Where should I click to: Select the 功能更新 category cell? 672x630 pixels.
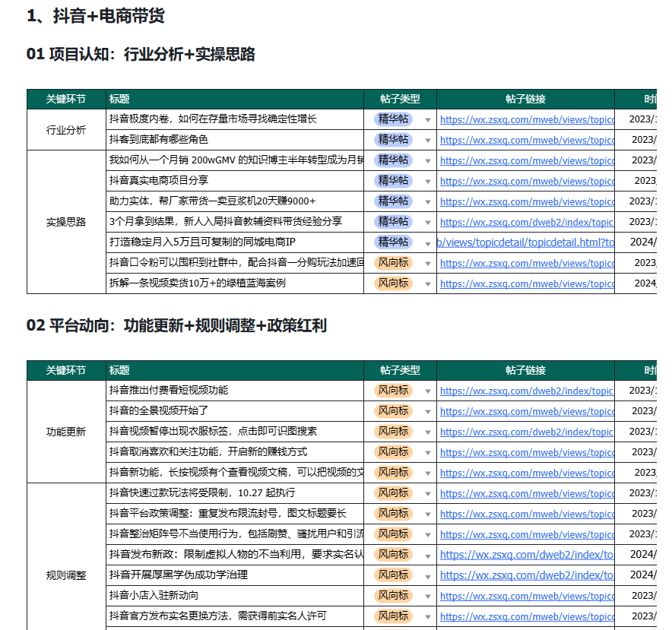(x=66, y=432)
